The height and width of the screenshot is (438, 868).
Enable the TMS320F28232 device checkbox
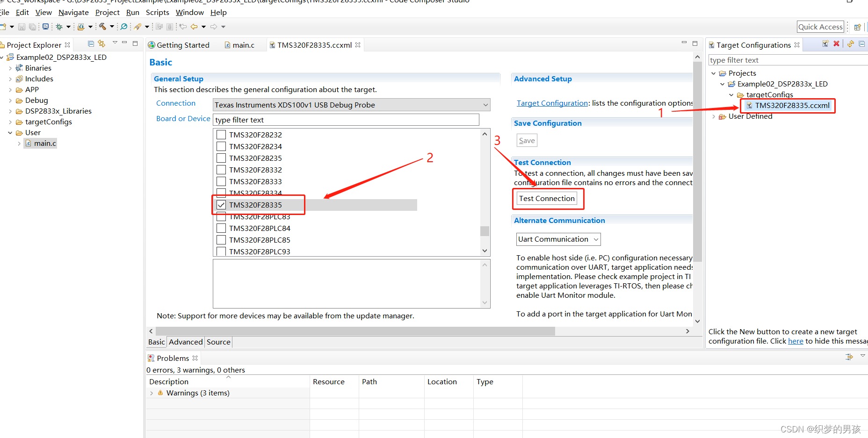pyautogui.click(x=221, y=135)
